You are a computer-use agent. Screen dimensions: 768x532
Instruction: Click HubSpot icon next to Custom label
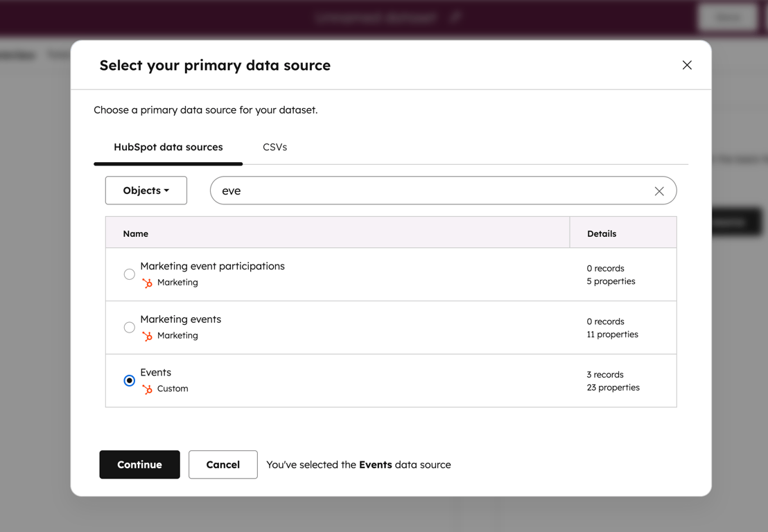[x=147, y=389]
